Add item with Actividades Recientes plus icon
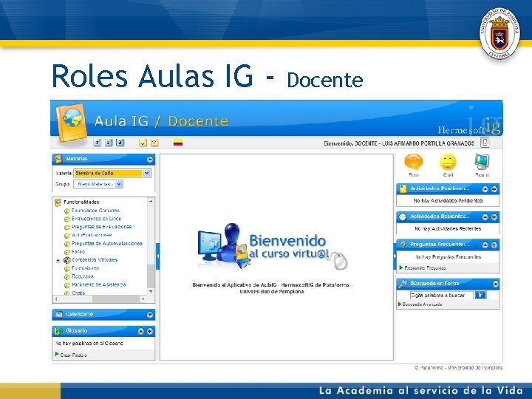The image size is (532, 399). point(494,216)
